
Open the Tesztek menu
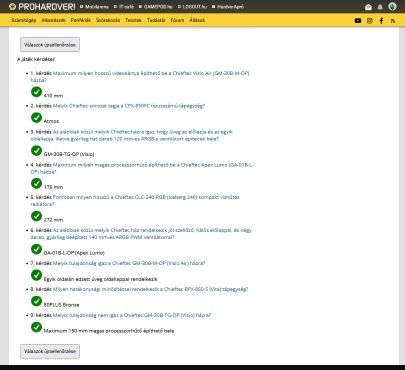133,20
